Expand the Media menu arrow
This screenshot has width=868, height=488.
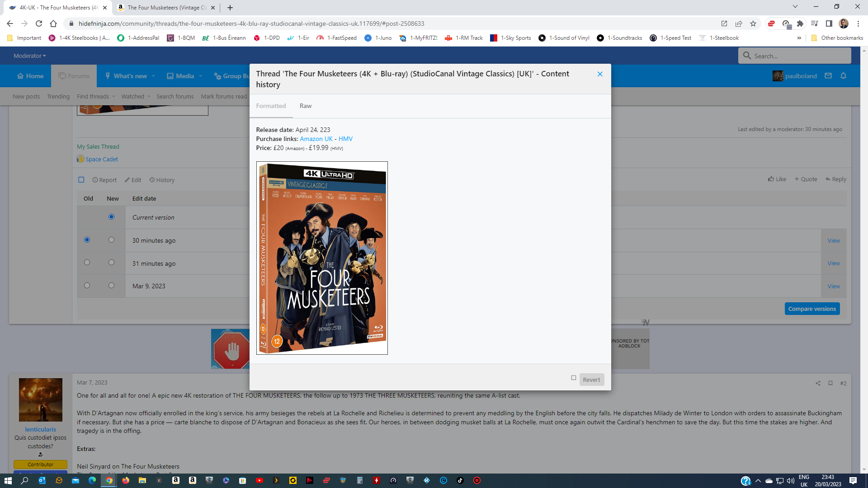point(200,76)
